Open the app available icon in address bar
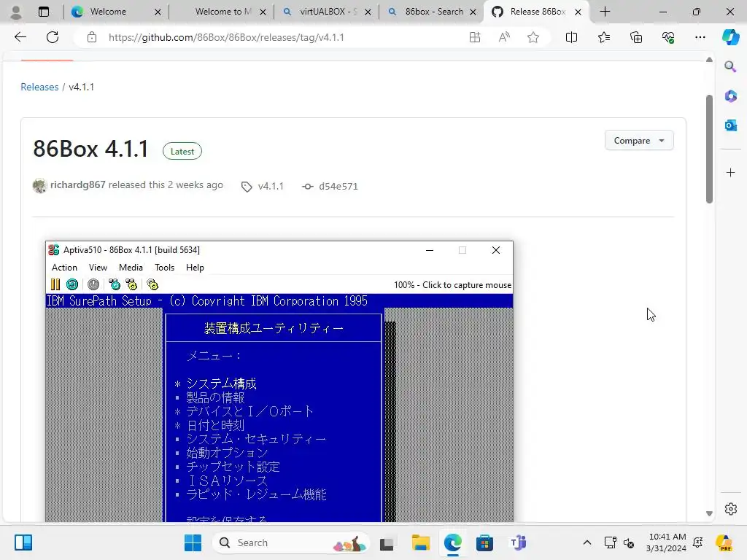The image size is (747, 560). click(x=474, y=37)
